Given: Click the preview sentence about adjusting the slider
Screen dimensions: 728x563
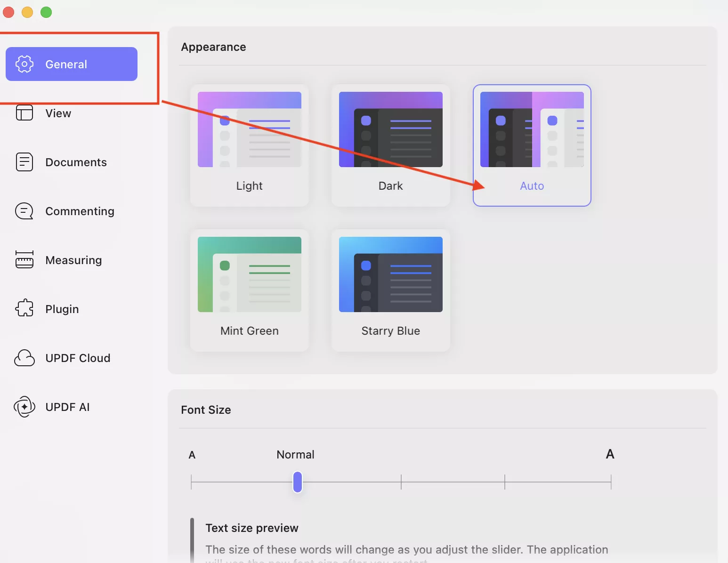Looking at the screenshot, I should (407, 554).
